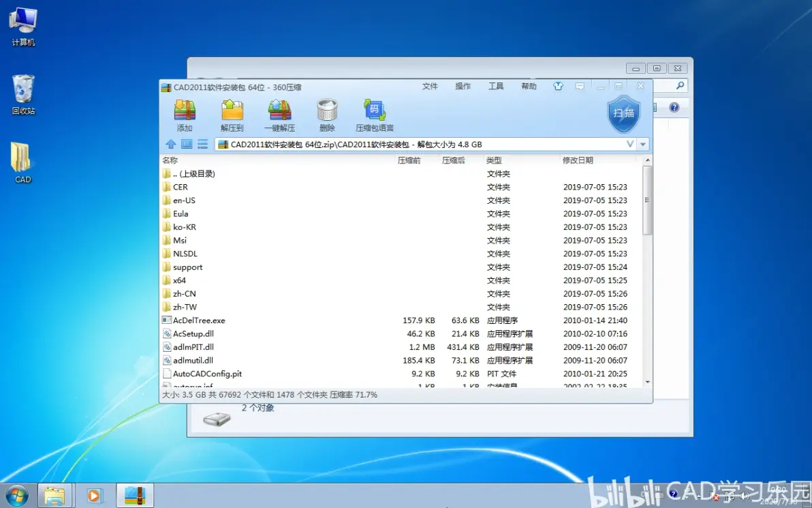812x508 pixels.
Task: Click the PIT 文件 type cell
Action: 501,374
